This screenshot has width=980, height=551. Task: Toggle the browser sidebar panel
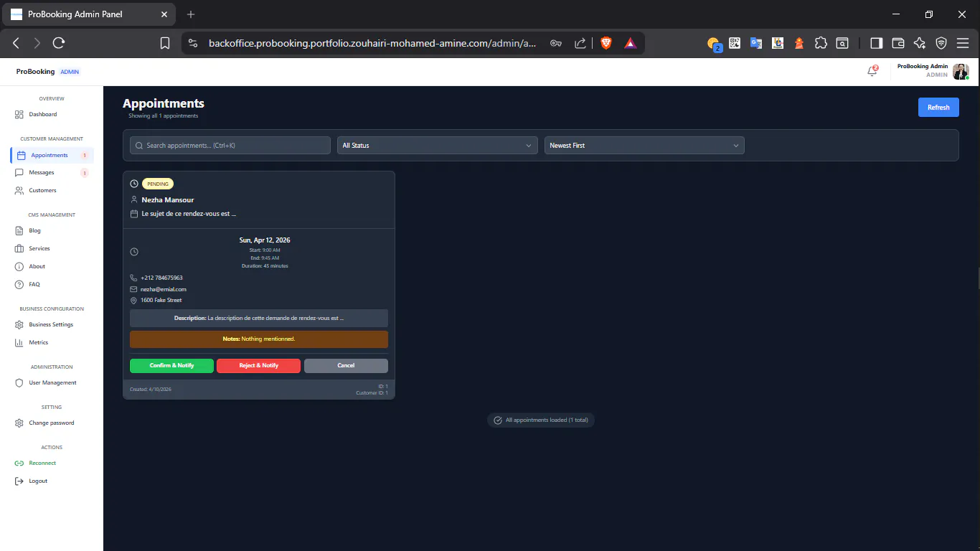(x=876, y=43)
